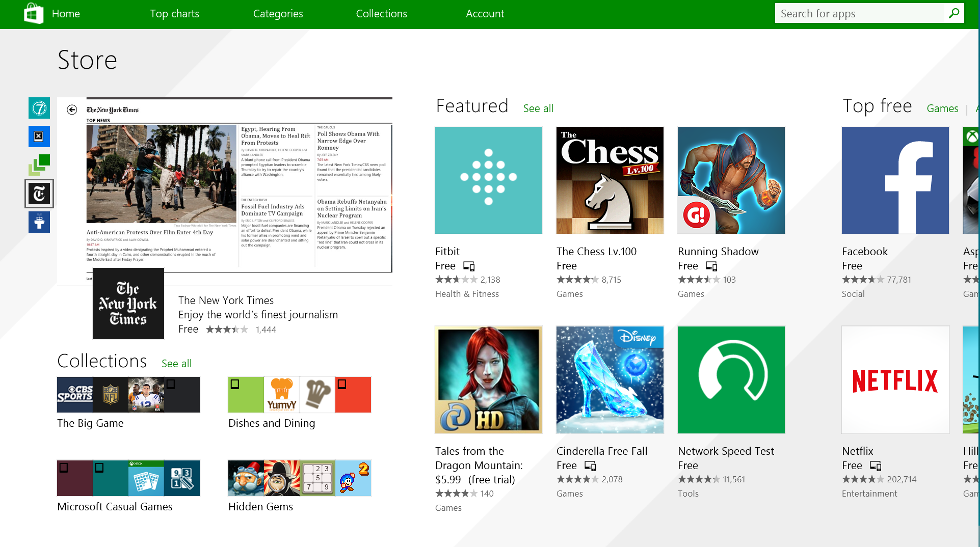Click the Sudoku grid icon in Hidden Gems
Screen dimensions: 980x547
[317, 478]
